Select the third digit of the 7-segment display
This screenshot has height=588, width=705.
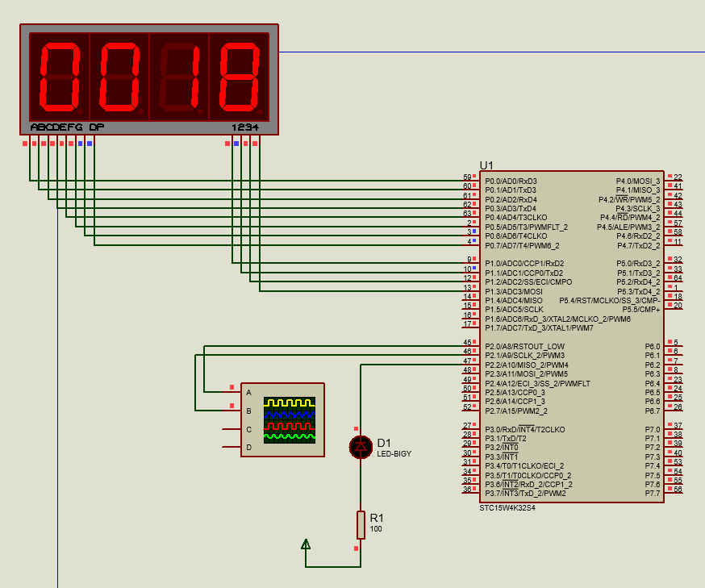click(179, 78)
